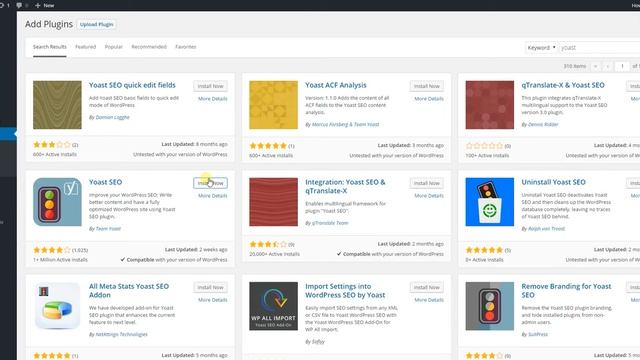This screenshot has height=360, width=640.
Task: Click the plugin search field containing yoast
Action: click(599, 48)
